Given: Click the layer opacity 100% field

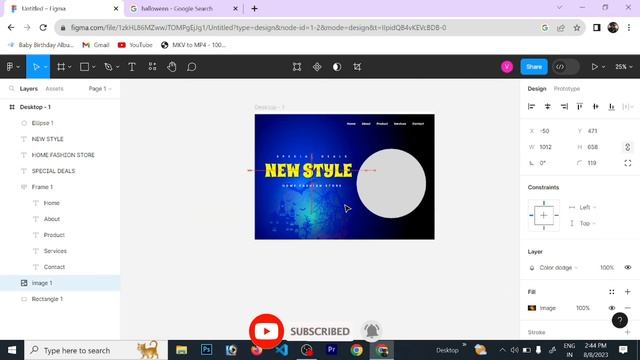Looking at the screenshot, I should pos(607,268).
